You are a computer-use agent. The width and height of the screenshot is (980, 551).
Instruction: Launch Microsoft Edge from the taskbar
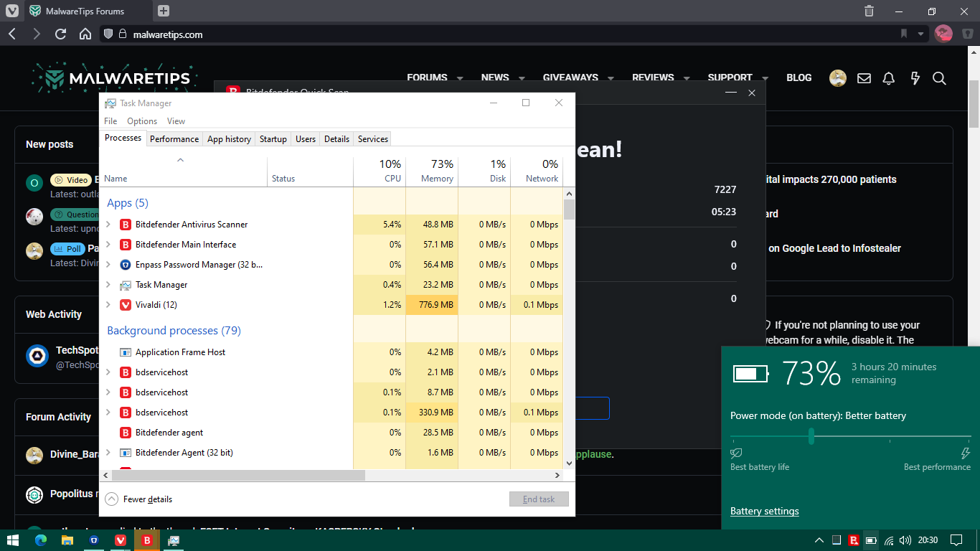(40, 540)
